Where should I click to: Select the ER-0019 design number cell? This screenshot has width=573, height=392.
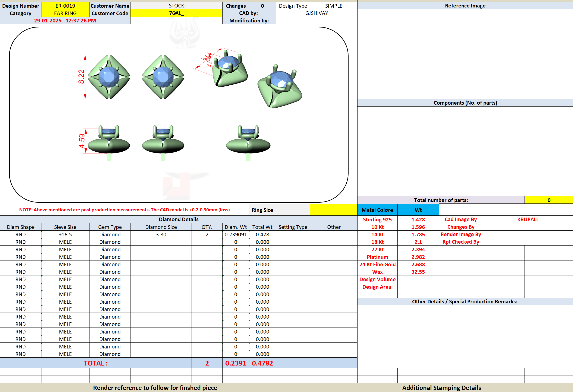pyautogui.click(x=65, y=6)
